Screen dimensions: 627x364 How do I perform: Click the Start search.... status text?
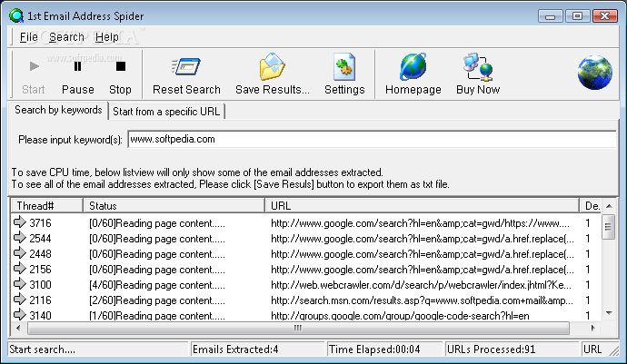point(42,349)
